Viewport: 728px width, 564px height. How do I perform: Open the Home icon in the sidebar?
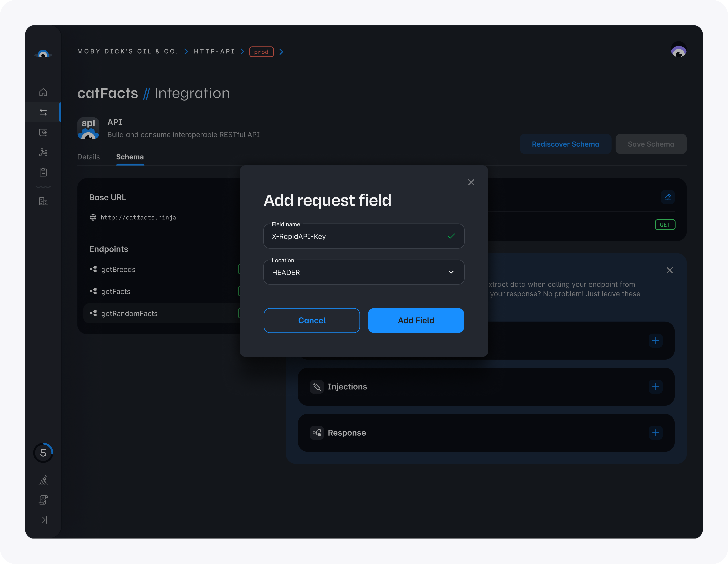point(43,92)
